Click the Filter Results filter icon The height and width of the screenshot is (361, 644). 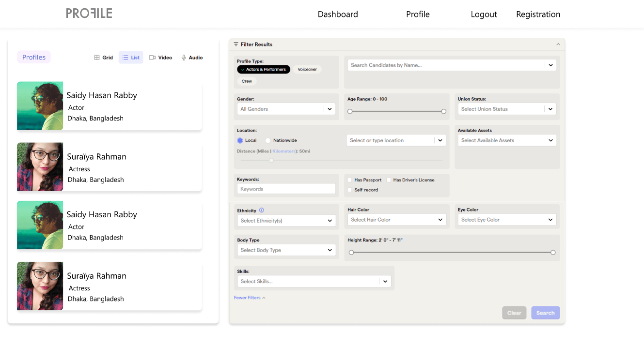pyautogui.click(x=236, y=45)
